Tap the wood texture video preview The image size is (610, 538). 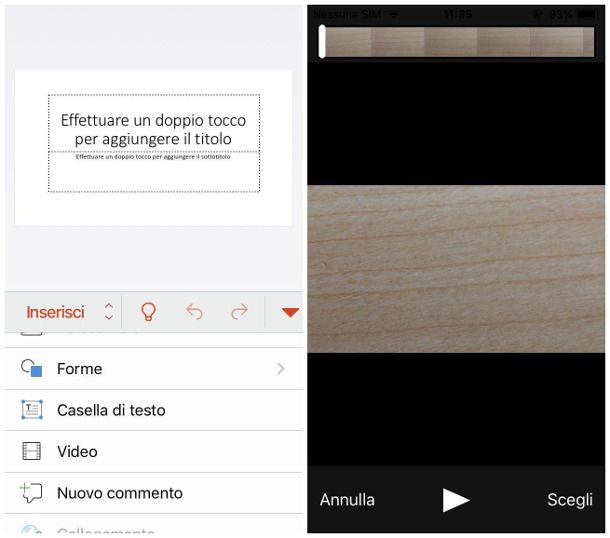457,268
